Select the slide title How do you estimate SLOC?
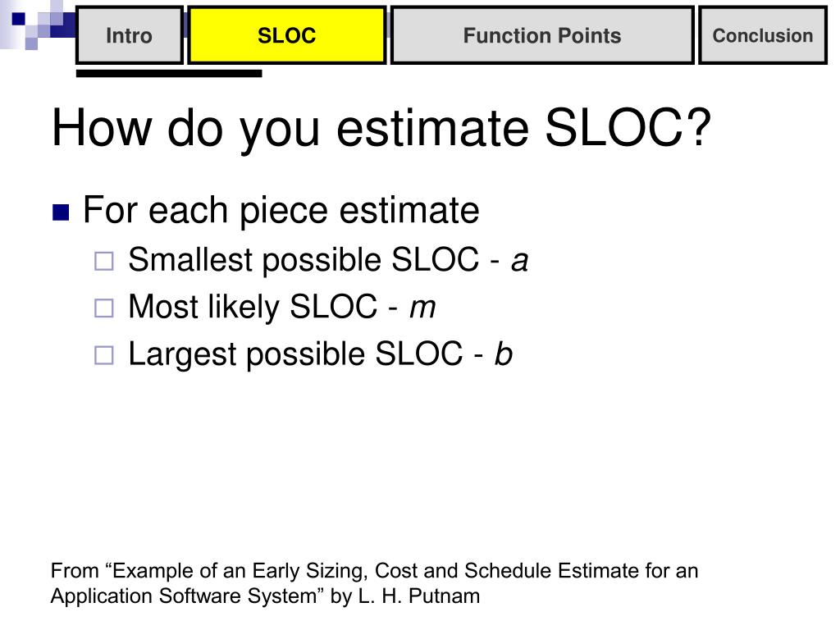Image resolution: width=840 pixels, height=630 pixels. click(x=381, y=129)
